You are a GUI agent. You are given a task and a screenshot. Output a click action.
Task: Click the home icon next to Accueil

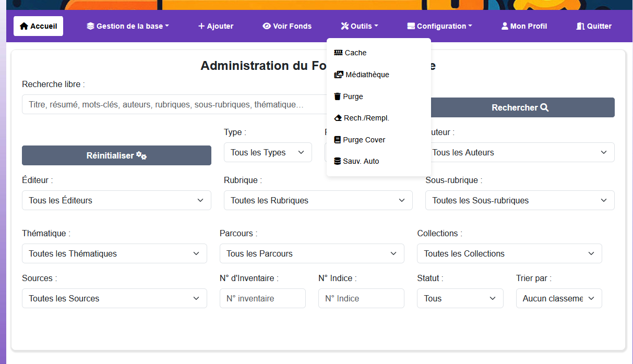tap(23, 26)
